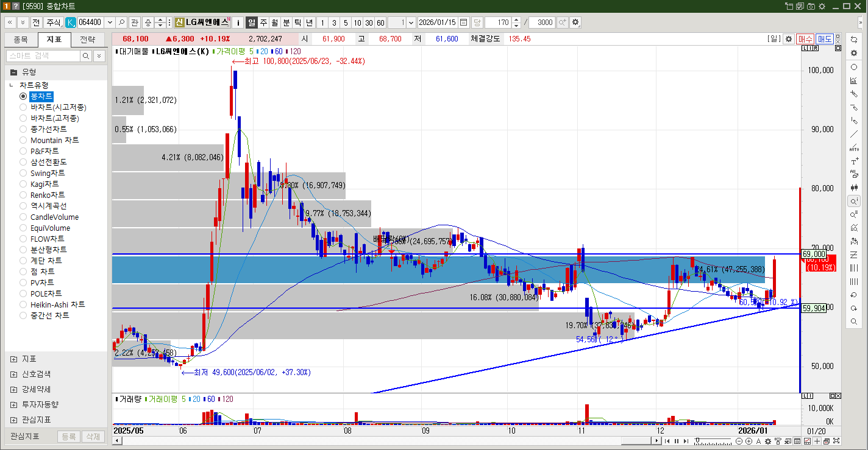Click the magnifier list tool icon
Viewport: 868px width, 450px height.
(854, 214)
